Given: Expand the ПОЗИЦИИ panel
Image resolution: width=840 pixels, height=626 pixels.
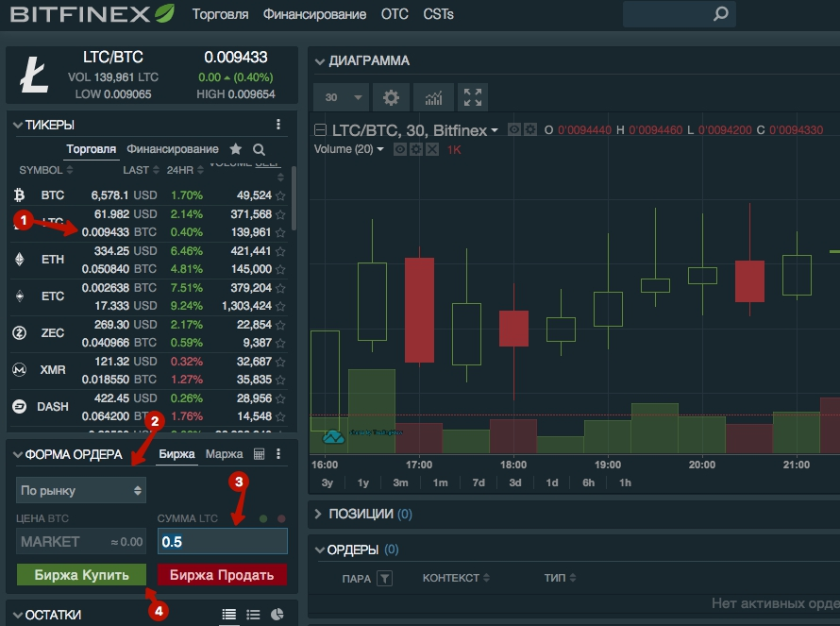Looking at the screenshot, I should (318, 514).
